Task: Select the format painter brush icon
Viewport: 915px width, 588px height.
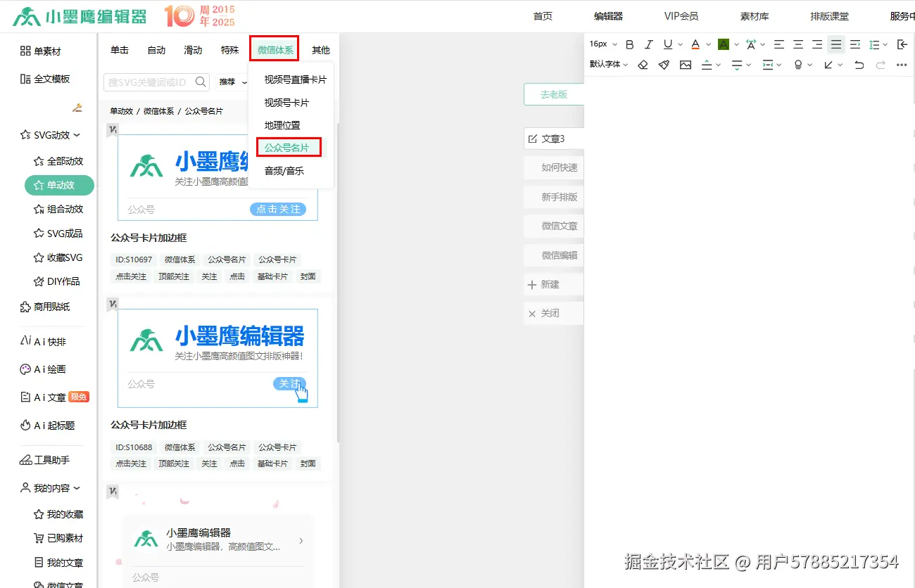Action: pyautogui.click(x=664, y=65)
